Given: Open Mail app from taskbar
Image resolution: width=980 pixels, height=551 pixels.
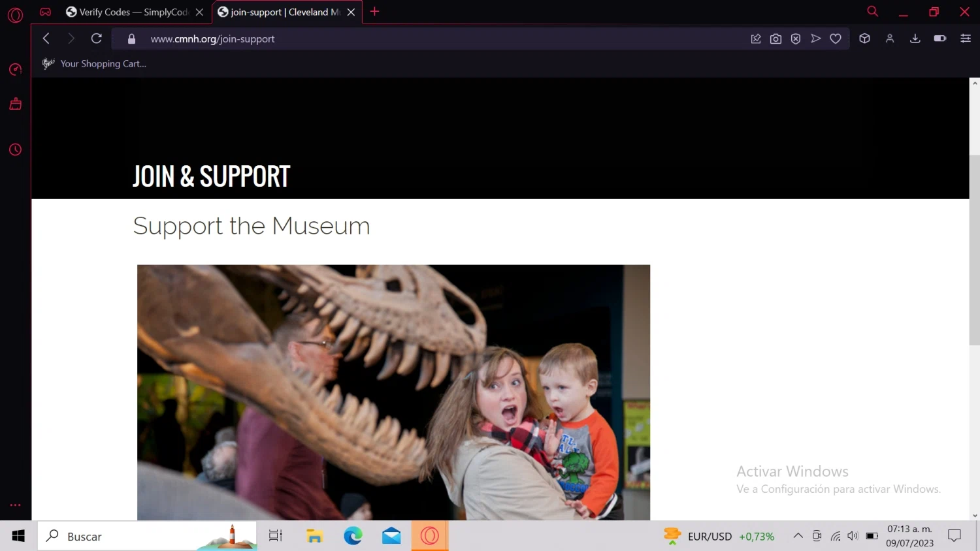Looking at the screenshot, I should click(x=391, y=536).
